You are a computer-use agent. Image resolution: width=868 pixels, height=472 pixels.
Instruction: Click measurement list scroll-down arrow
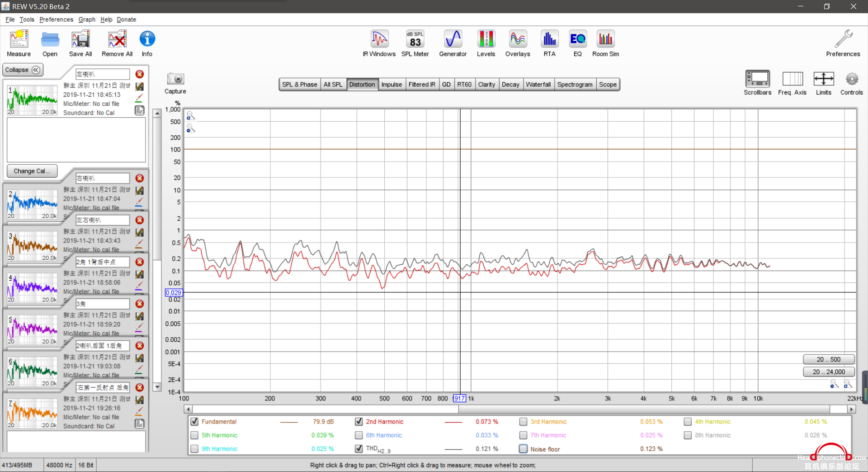[x=157, y=387]
